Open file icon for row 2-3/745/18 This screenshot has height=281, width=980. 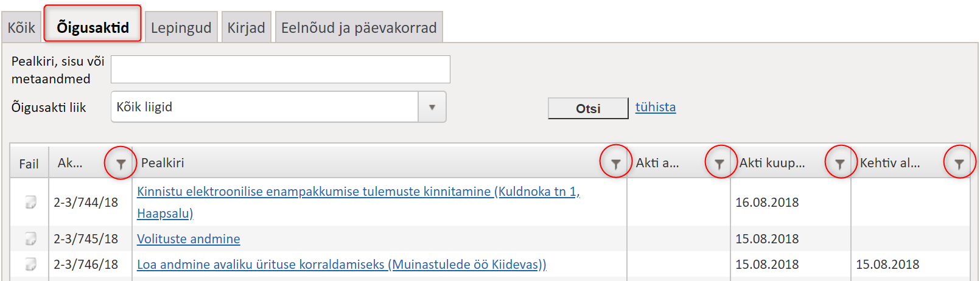30,238
